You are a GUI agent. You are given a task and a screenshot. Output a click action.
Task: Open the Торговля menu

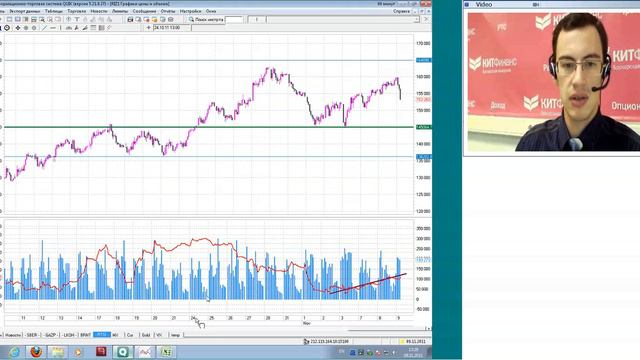click(76, 11)
